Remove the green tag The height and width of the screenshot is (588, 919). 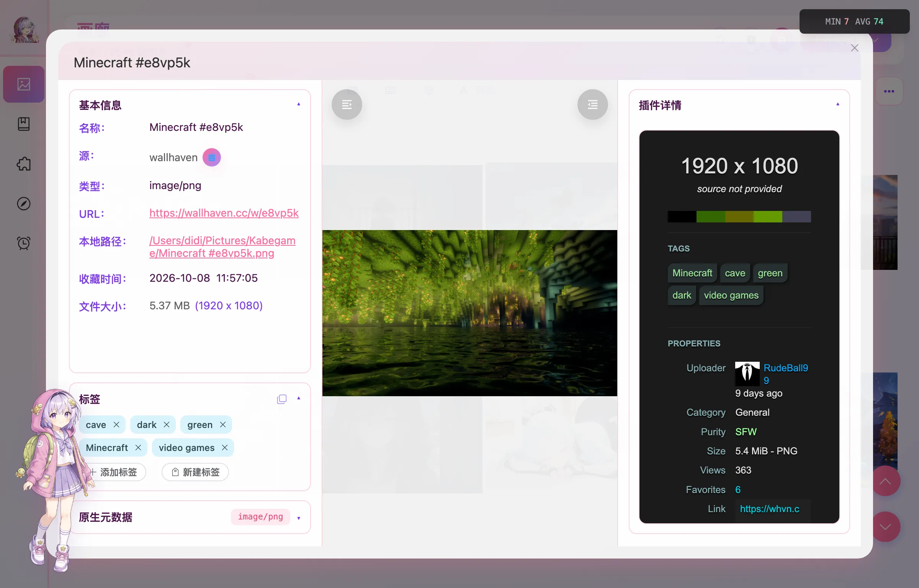(223, 425)
